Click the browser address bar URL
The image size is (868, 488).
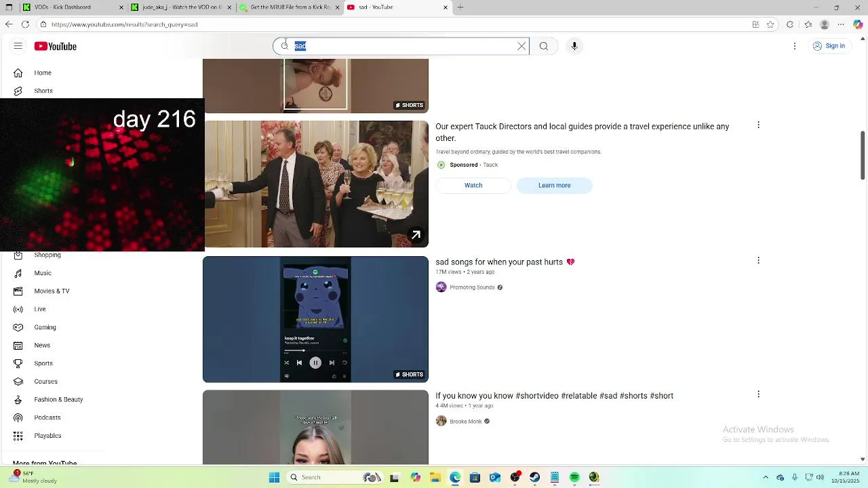pyautogui.click(x=124, y=24)
